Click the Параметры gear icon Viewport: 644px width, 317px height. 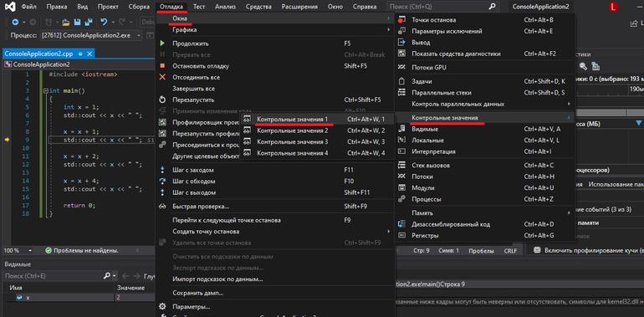click(x=162, y=307)
